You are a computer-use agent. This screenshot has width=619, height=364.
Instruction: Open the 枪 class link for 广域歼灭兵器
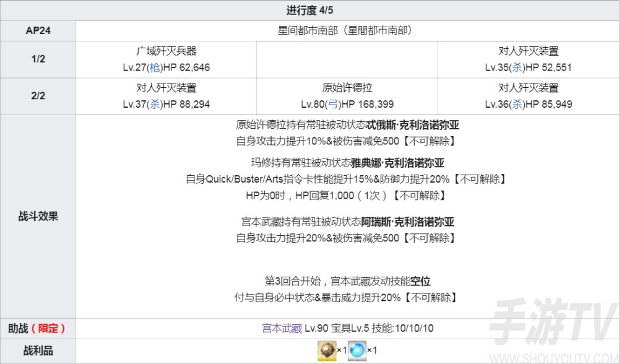click(x=155, y=67)
